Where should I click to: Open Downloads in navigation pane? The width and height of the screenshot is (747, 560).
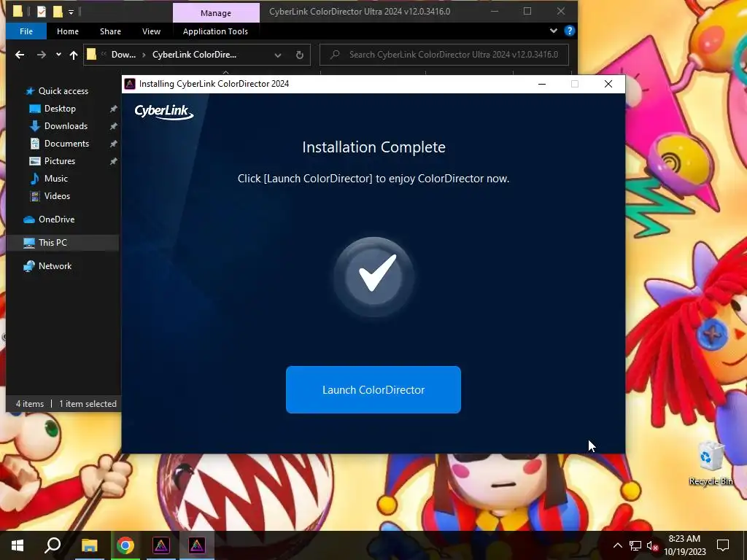(66, 126)
